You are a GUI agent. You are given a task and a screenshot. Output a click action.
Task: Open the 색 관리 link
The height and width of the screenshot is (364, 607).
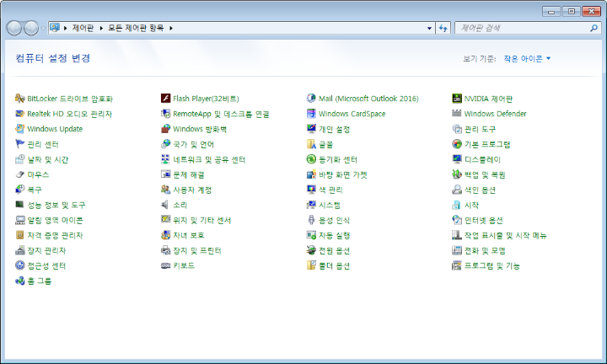pyautogui.click(x=330, y=190)
